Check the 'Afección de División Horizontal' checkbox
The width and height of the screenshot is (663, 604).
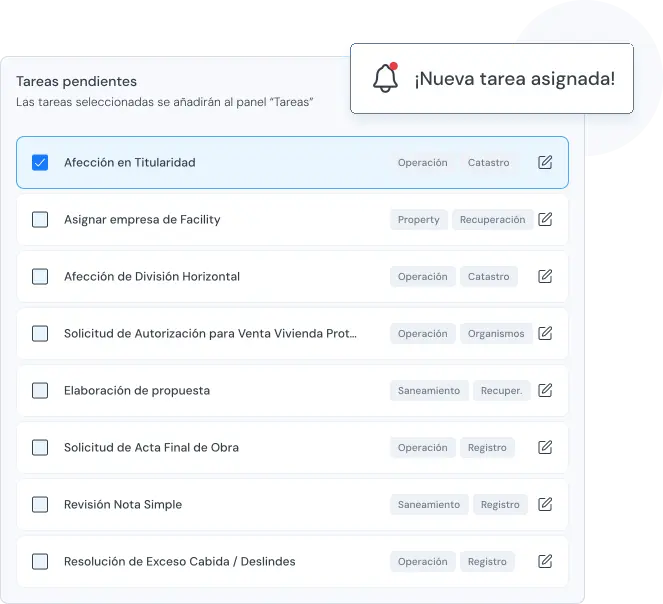click(40, 277)
